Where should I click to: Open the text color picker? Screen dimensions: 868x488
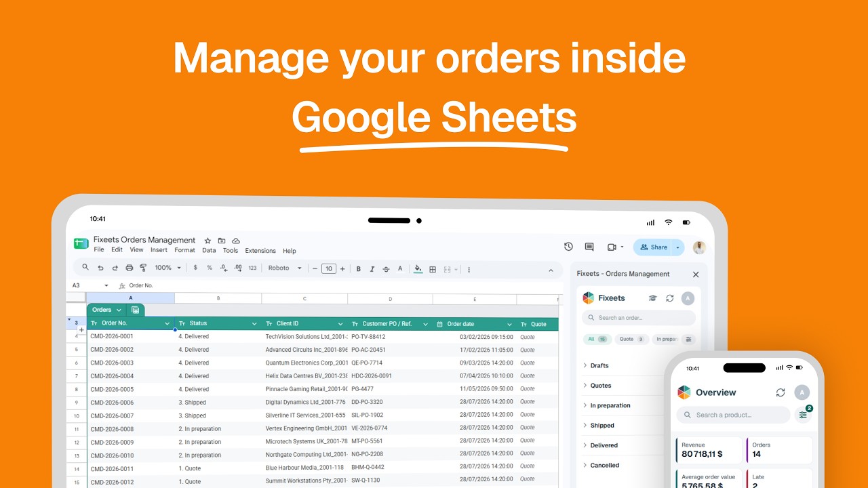(400, 268)
